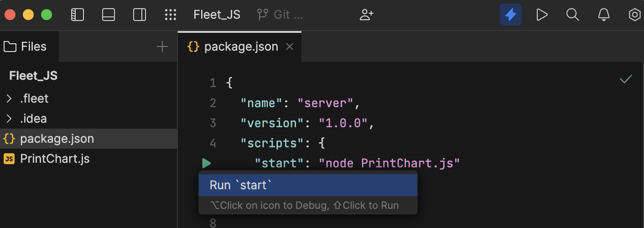Open the Git branch dropdown

coord(280,15)
